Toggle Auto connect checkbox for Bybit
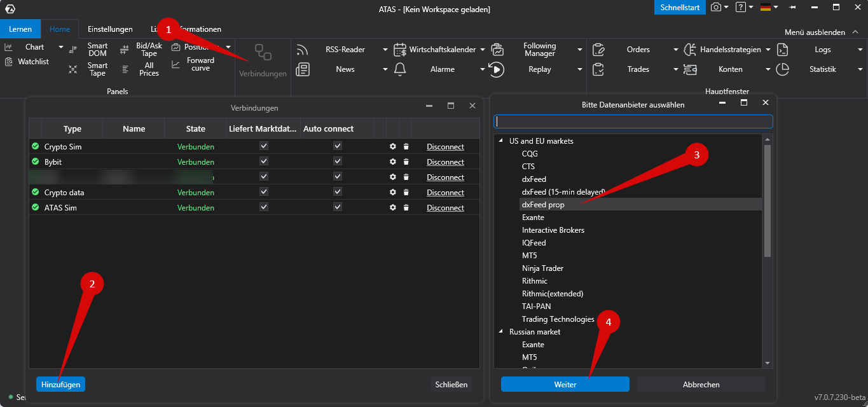 pyautogui.click(x=338, y=161)
